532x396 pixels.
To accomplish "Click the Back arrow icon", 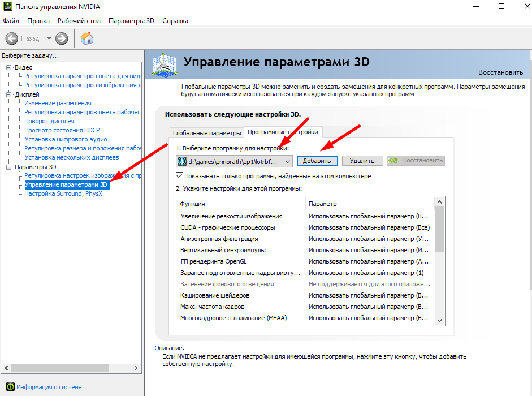I will point(12,38).
